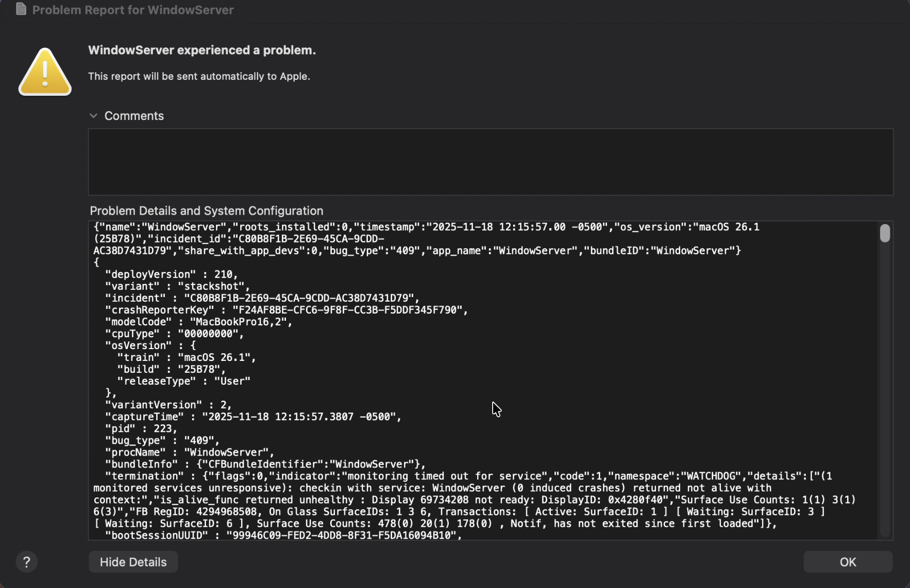Click the "captureTime" line in report
Image resolution: width=910 pixels, height=588 pixels.
(x=252, y=417)
